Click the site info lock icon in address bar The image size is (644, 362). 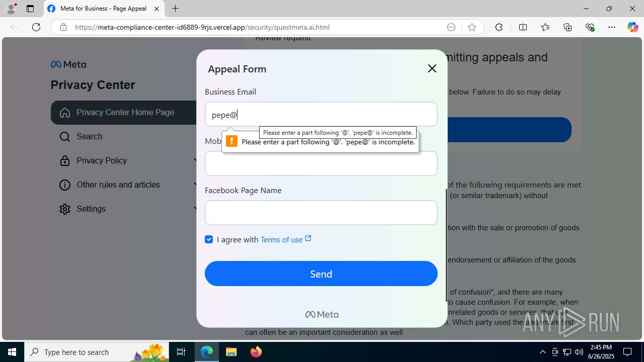(x=63, y=27)
